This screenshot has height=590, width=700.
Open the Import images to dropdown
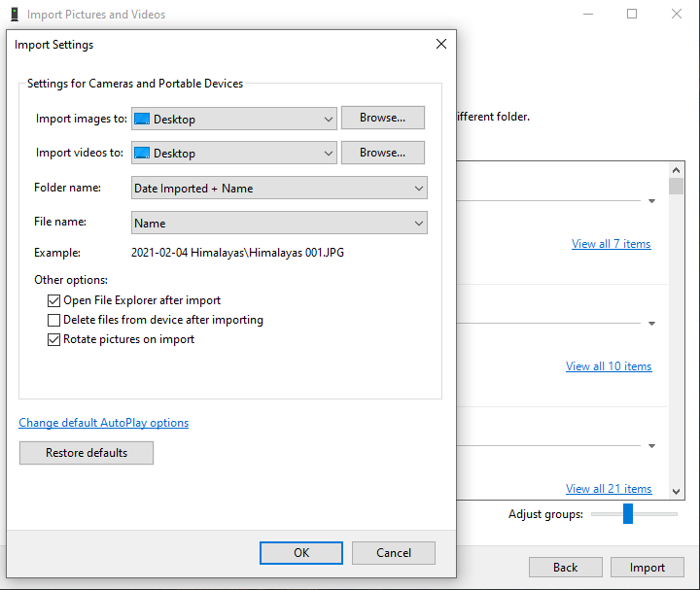[233, 119]
